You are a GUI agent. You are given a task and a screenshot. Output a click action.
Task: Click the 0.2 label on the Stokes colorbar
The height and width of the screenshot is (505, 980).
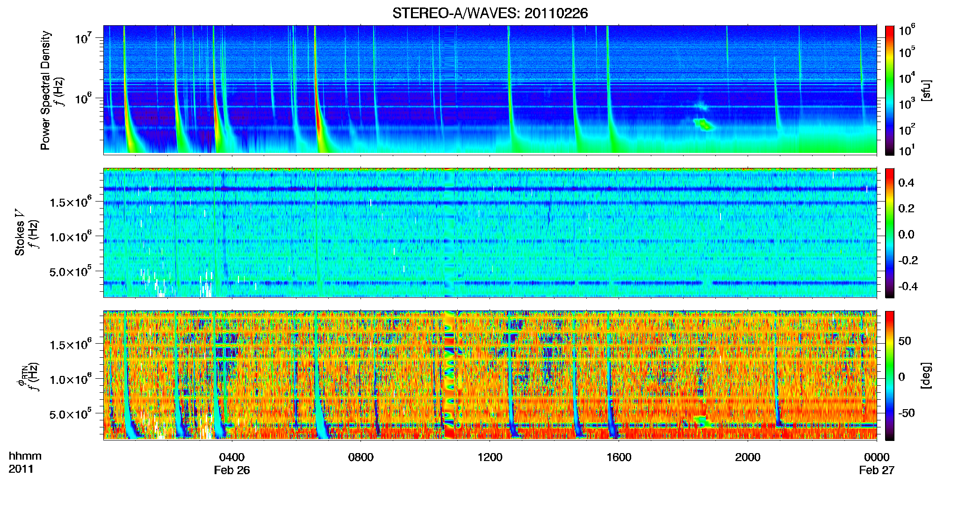point(906,209)
